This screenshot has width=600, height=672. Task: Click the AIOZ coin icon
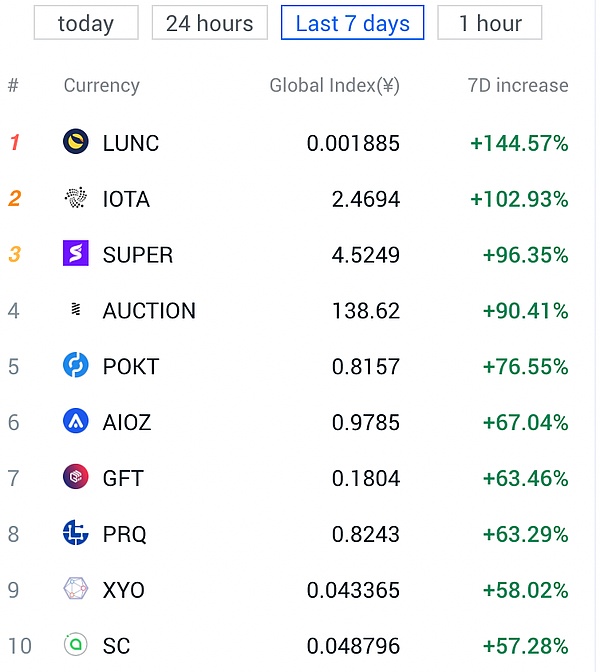coord(76,422)
